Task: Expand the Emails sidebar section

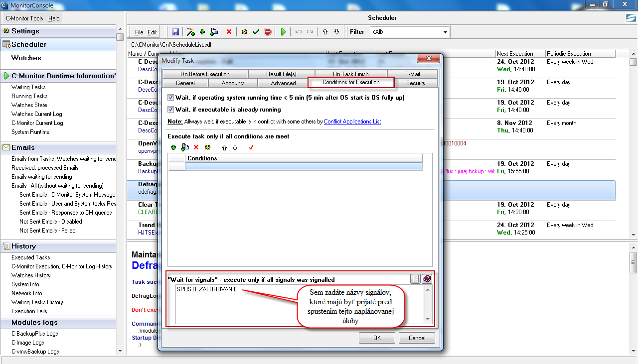Action: 58,147
